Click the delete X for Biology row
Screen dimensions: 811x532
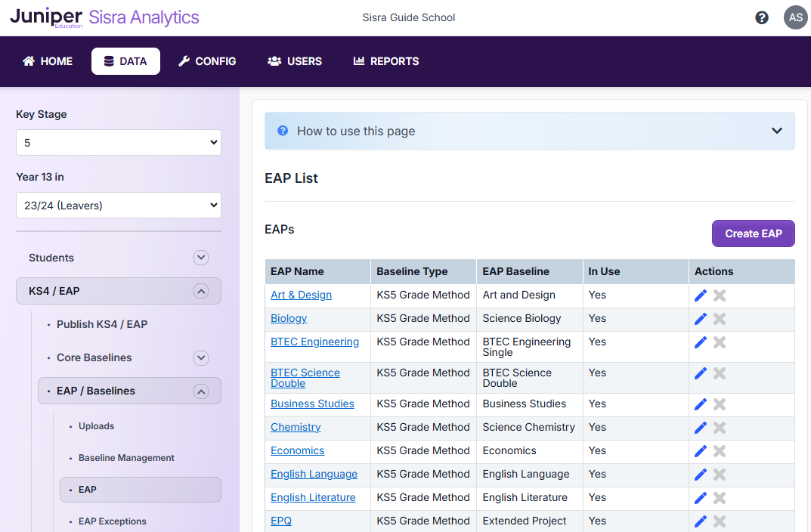(x=720, y=319)
